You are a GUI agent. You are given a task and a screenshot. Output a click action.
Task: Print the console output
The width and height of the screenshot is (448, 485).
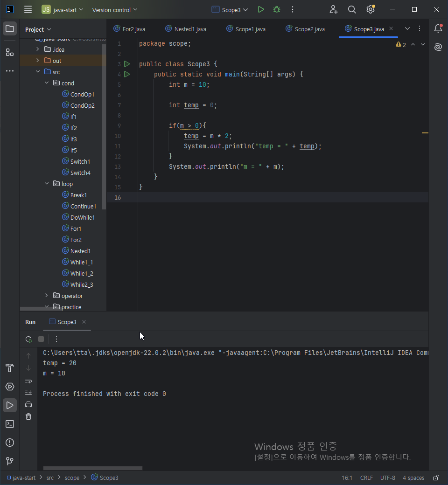point(28,404)
